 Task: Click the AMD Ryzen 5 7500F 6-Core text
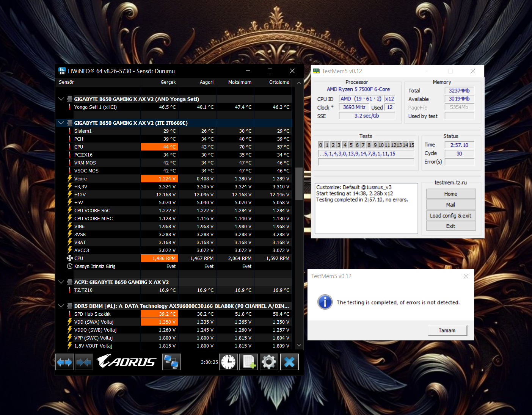(x=358, y=89)
